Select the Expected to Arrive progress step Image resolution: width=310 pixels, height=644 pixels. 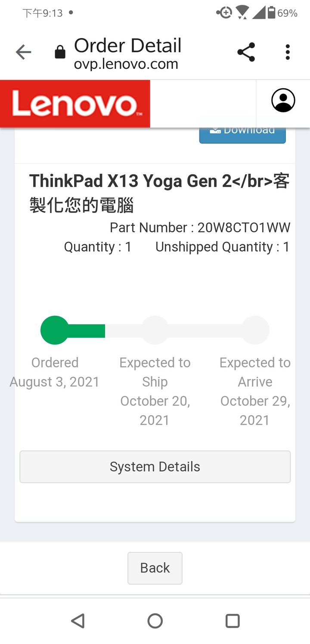point(255,330)
